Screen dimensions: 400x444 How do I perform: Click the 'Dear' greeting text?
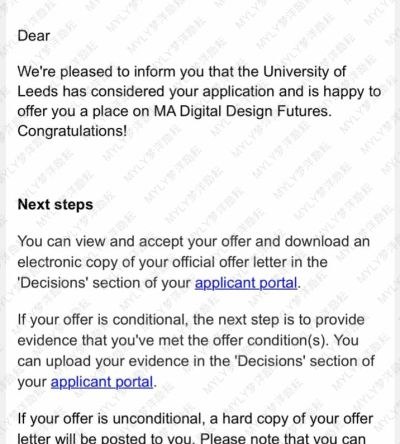(34, 36)
